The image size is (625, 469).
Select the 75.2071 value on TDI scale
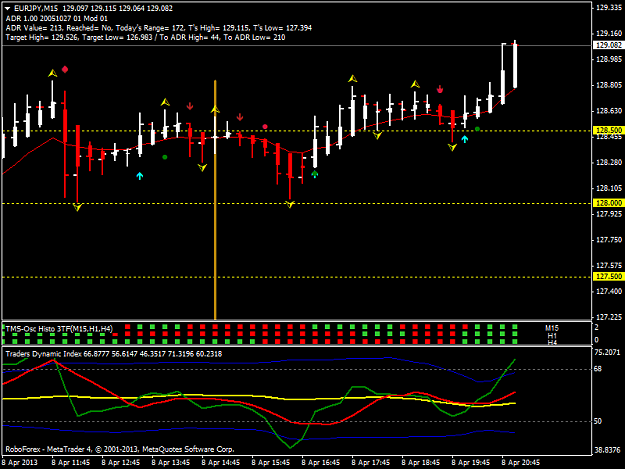607,352
